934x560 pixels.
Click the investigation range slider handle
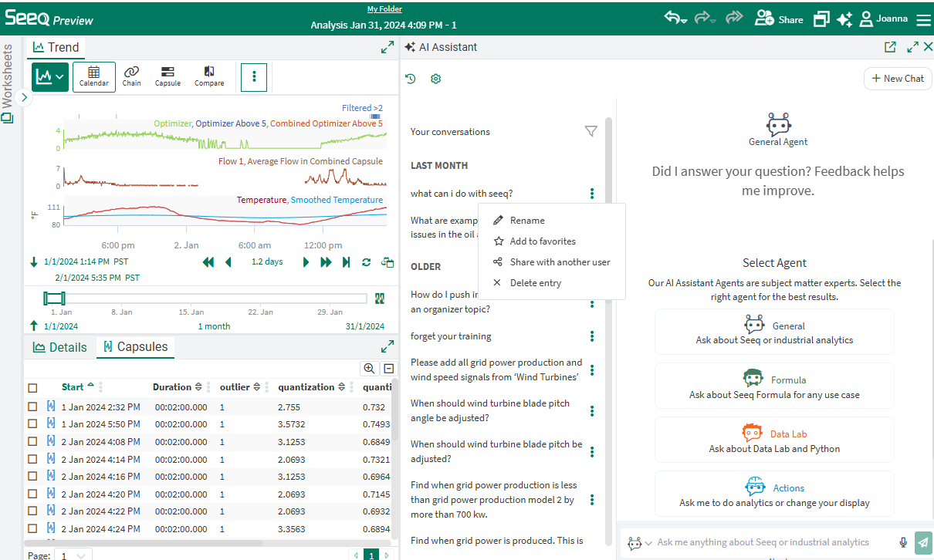(54, 298)
